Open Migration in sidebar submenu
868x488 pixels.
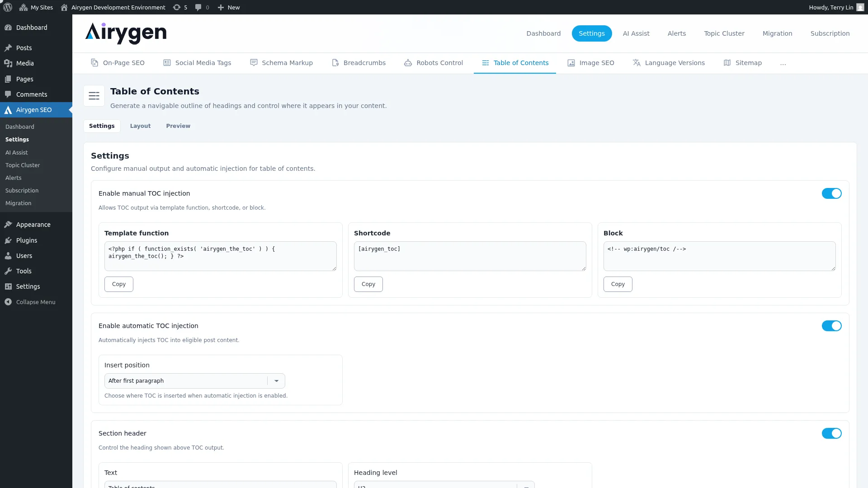click(19, 203)
